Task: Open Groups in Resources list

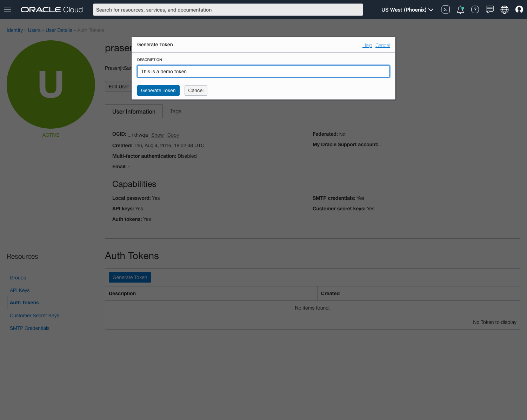Action: (18, 278)
